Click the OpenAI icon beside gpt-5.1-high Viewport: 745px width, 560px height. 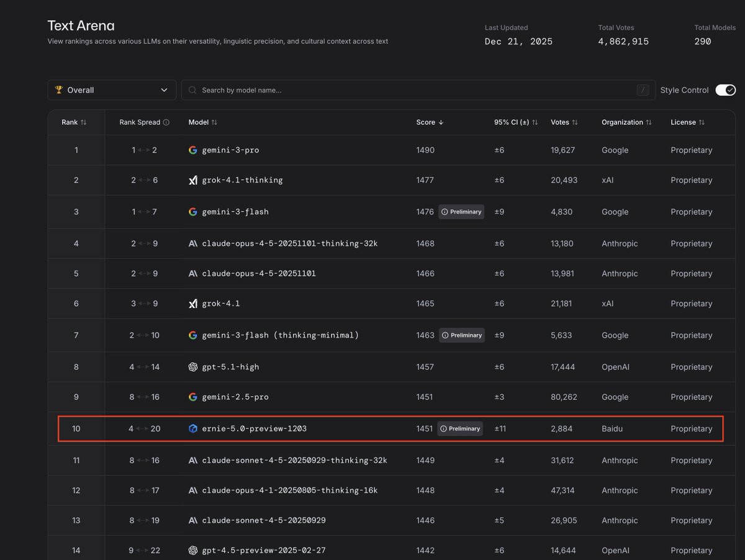(193, 367)
